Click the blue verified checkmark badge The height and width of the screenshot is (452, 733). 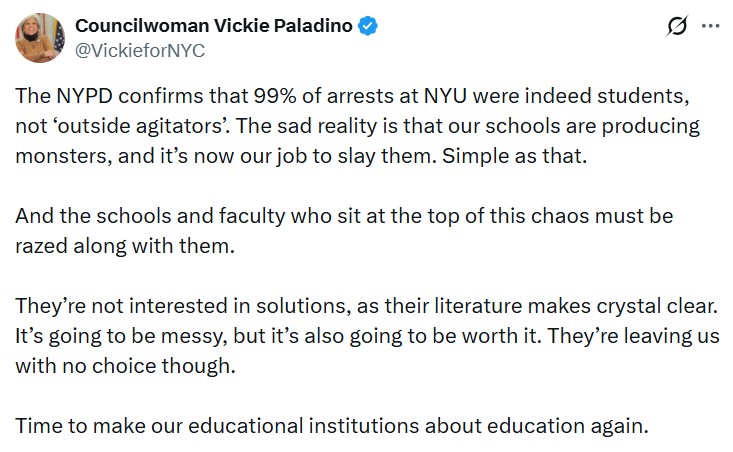click(x=367, y=26)
